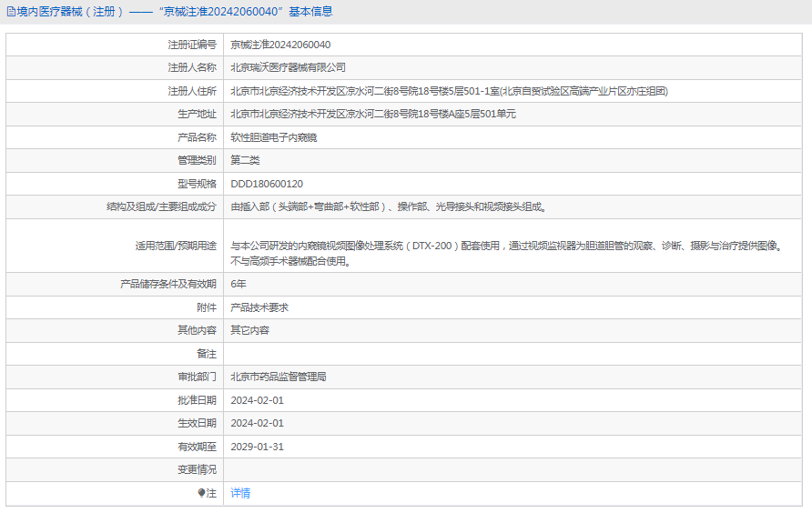The width and height of the screenshot is (812, 513).
Task: Click the document icon in the page header
Action: pyautogui.click(x=11, y=12)
